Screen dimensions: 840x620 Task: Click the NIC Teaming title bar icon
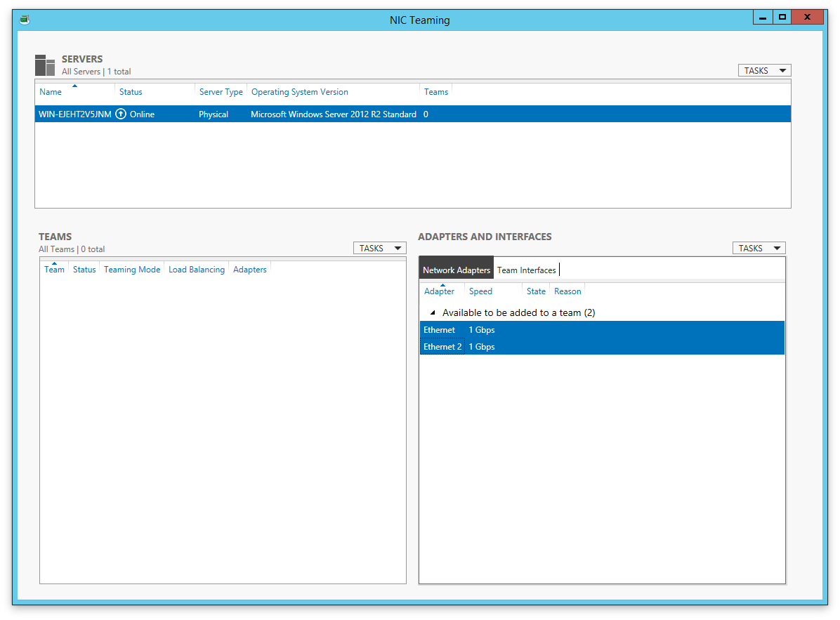(x=25, y=20)
